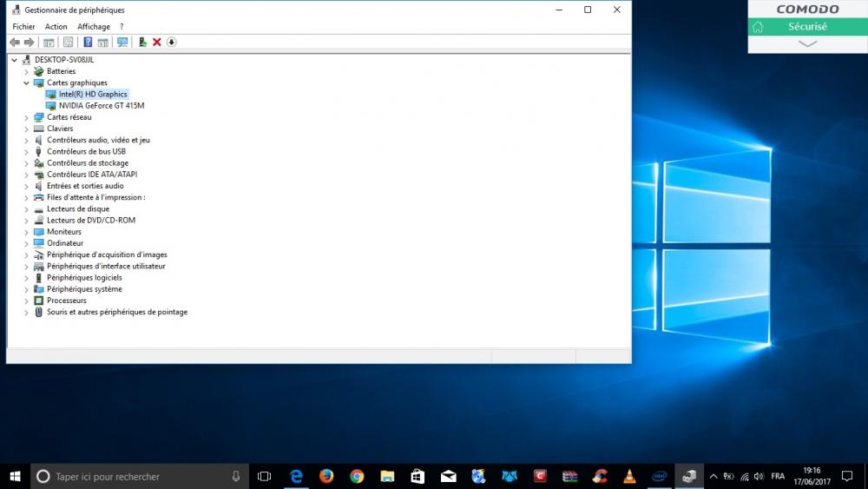The height and width of the screenshot is (489, 868).
Task: Expand the Processeurs category
Action: tap(26, 301)
